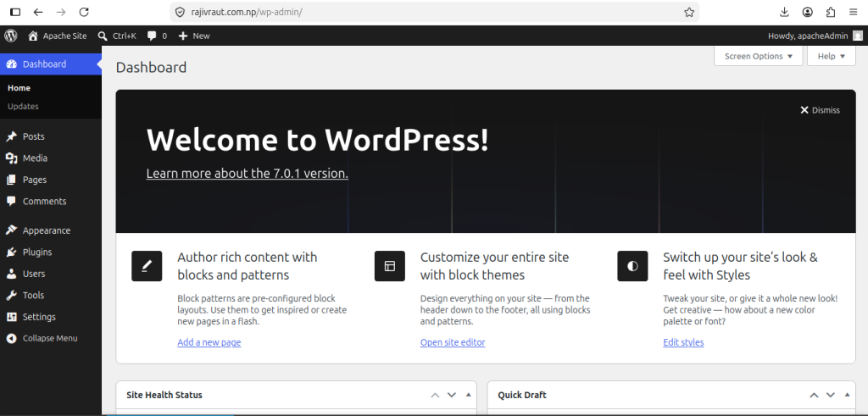Open the comments bubble icon in admin bar
The image size is (868, 416).
153,36
